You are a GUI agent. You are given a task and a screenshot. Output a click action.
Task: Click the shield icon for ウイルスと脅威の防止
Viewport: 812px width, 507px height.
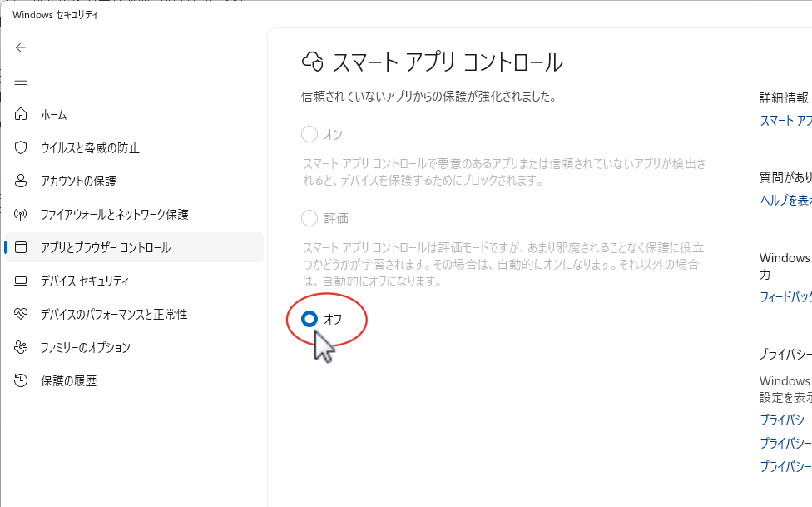[x=22, y=147]
